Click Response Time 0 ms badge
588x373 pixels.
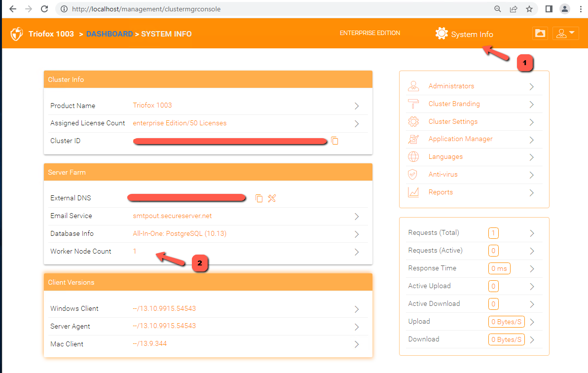point(499,268)
